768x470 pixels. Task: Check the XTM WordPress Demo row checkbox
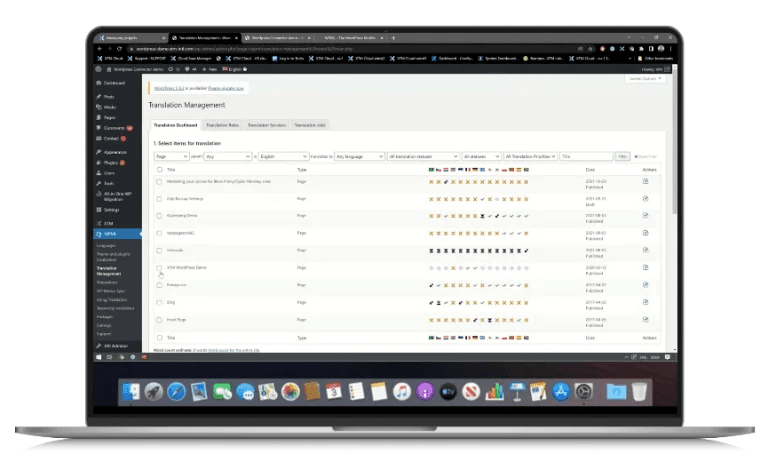(x=159, y=268)
